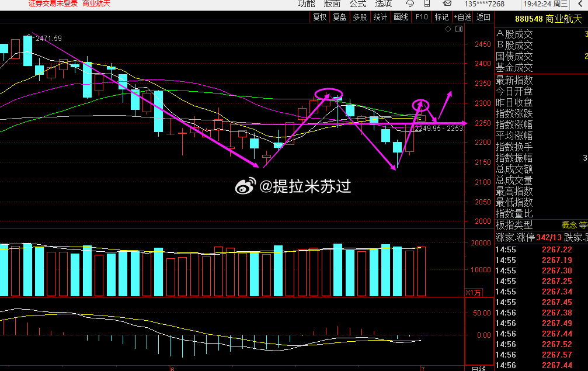The width and height of the screenshot is (588, 371).
Task: Select the 指数涨跌 row
Action: [x=541, y=114]
